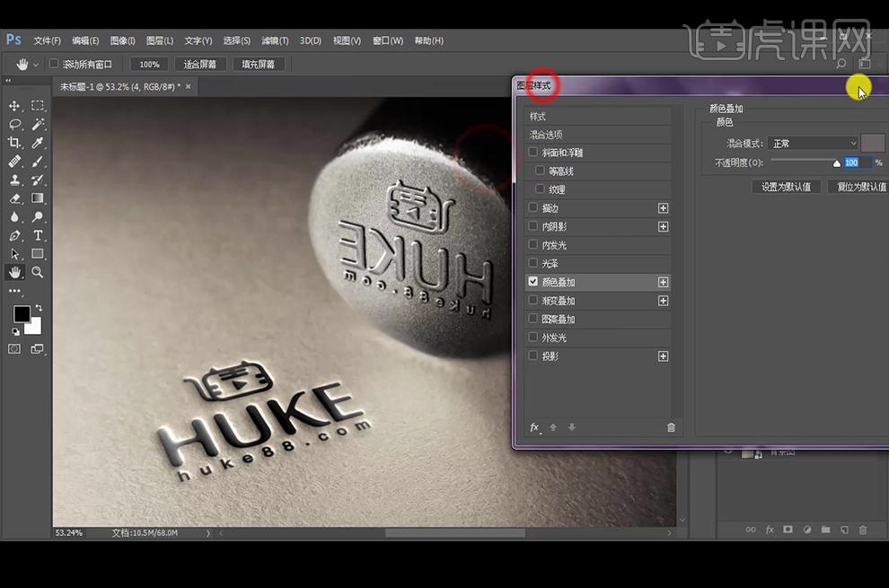This screenshot has width=889, height=588.
Task: Open the 混合模式 blend mode dropdown
Action: pyautogui.click(x=813, y=144)
